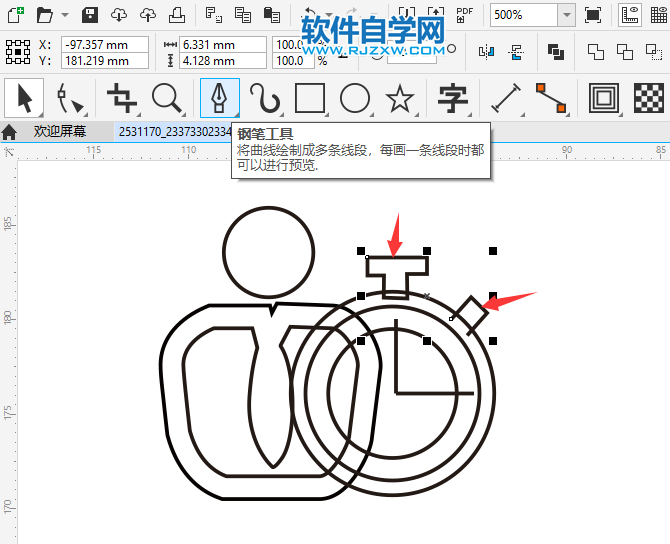This screenshot has height=544, width=670.
Task: Open the zoom level dropdown arrow
Action: [567, 15]
